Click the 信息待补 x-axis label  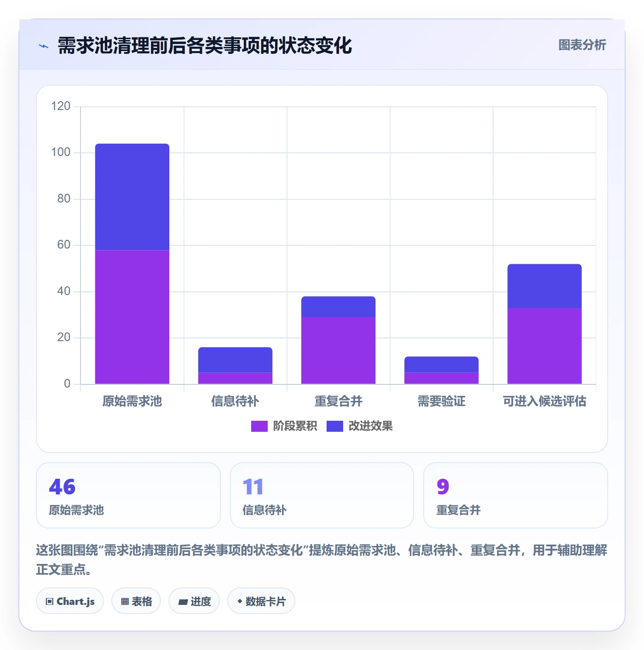(x=235, y=401)
